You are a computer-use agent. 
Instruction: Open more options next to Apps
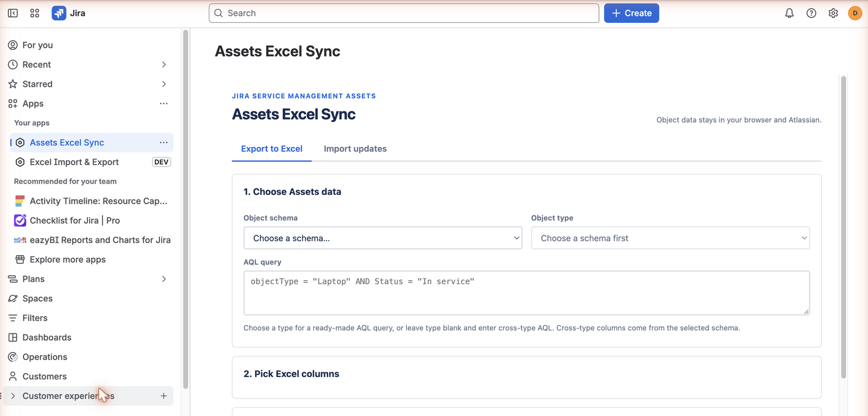coord(164,104)
